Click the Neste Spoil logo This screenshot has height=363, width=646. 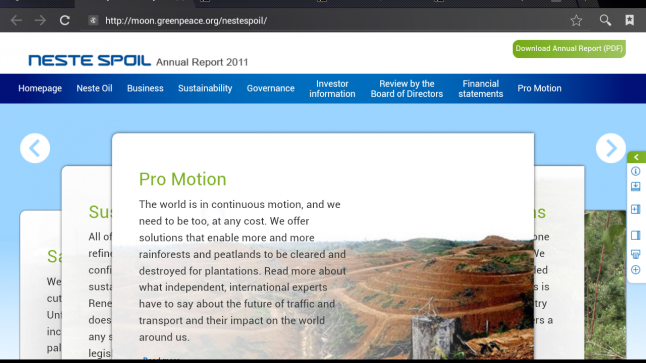pos(89,61)
